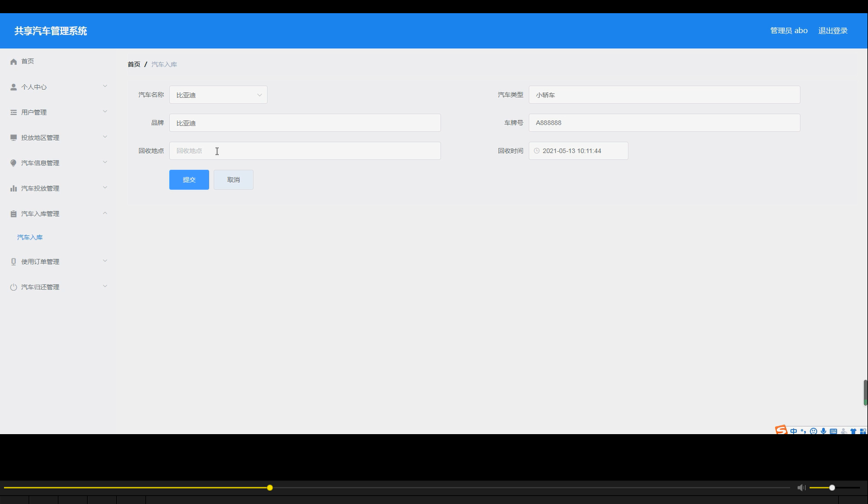Viewport: 868px width, 504px height.
Task: Open the 个人中心 menu label
Action: click(34, 87)
